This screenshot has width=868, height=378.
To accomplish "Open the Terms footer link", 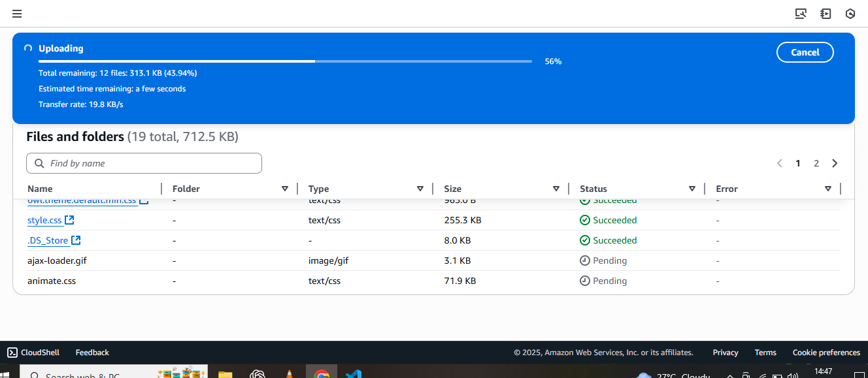I will [x=765, y=353].
